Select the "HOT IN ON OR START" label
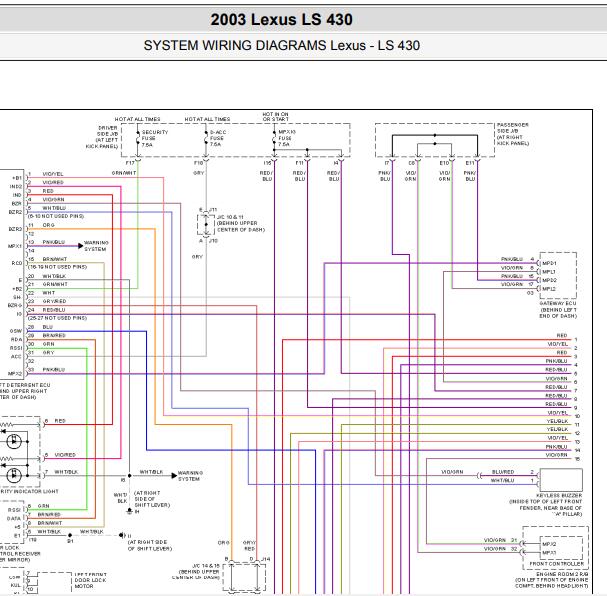This screenshot has height=596, width=607. click(x=275, y=116)
